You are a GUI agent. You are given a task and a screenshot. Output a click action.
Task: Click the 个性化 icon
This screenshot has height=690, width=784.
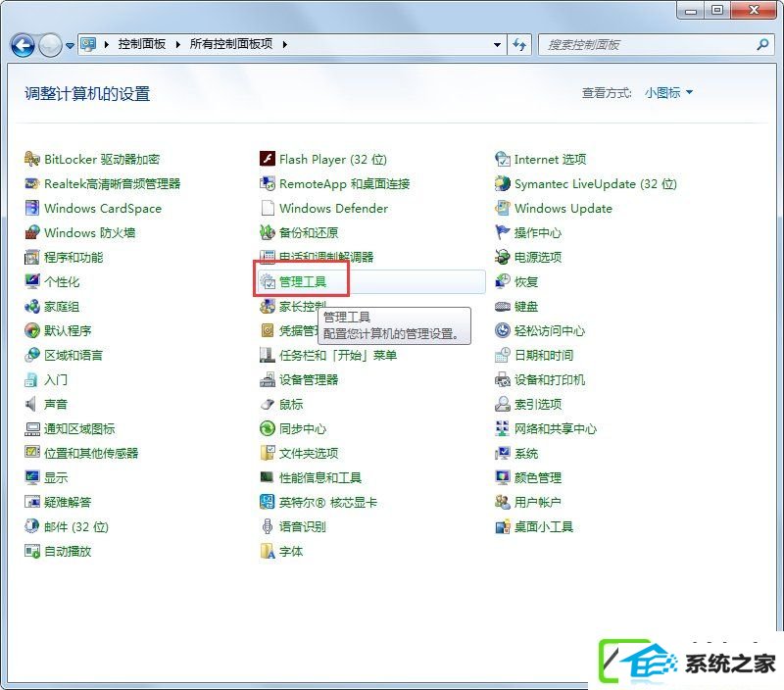pos(32,281)
